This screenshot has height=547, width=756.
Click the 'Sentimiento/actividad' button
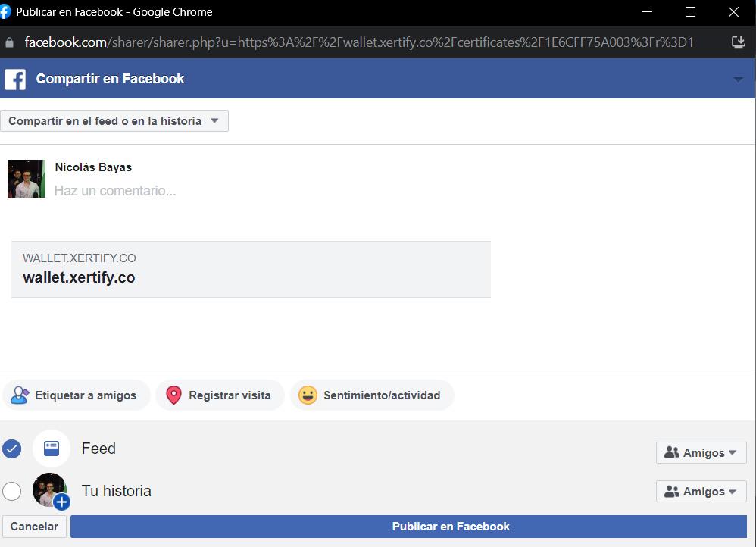[372, 395]
